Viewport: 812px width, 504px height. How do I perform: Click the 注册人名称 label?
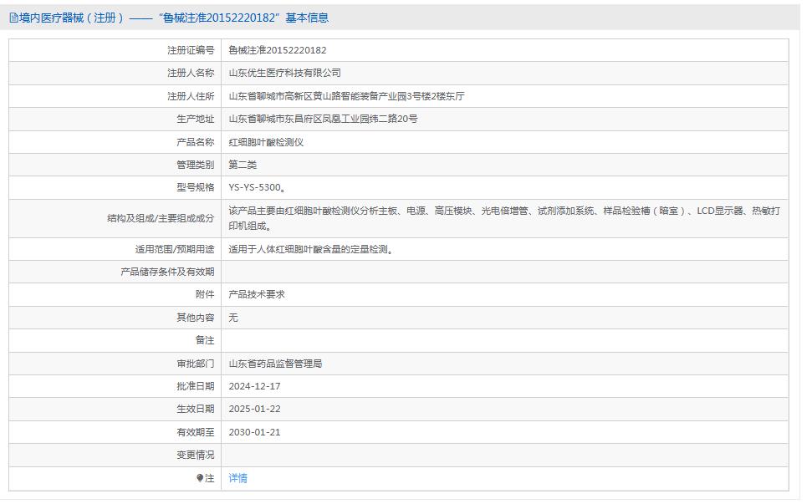(x=191, y=73)
